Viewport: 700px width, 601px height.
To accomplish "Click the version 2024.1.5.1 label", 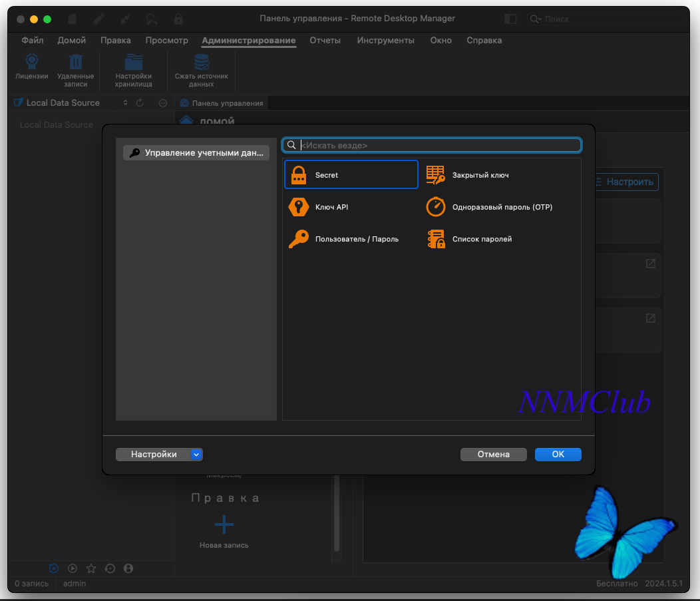I will pos(664,583).
